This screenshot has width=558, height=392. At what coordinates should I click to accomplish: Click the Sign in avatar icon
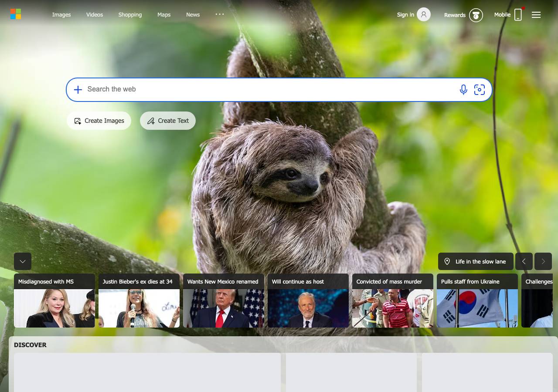click(x=424, y=14)
